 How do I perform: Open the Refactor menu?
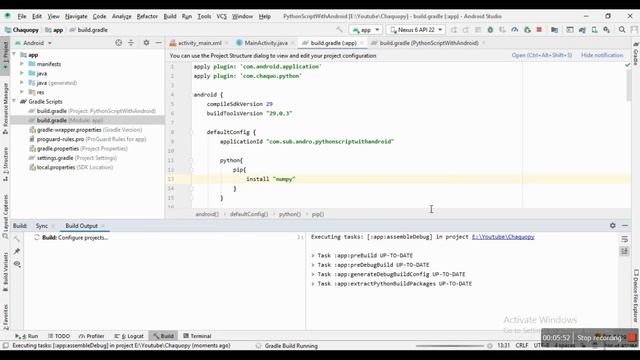(147, 16)
